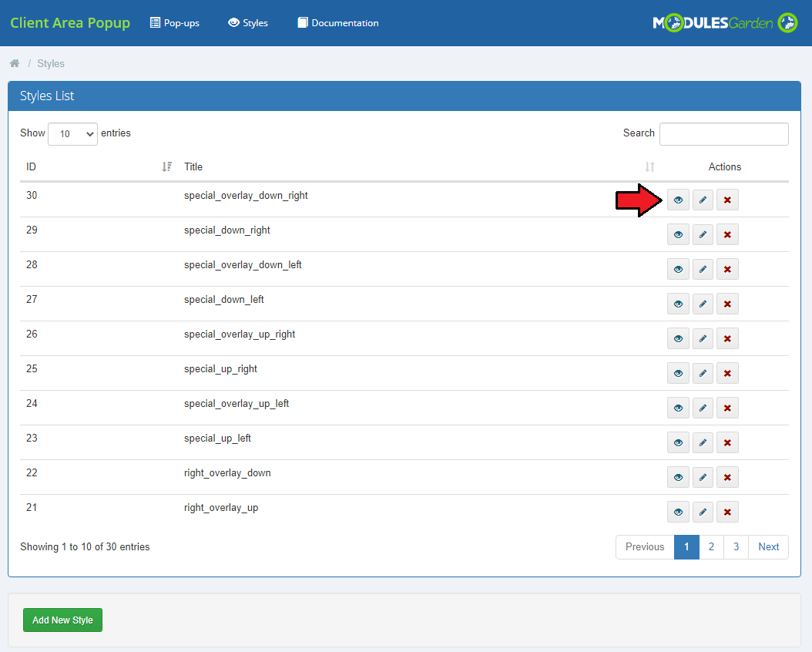The width and height of the screenshot is (812, 652).
Task: Open the Styles menu item
Action: tap(248, 23)
